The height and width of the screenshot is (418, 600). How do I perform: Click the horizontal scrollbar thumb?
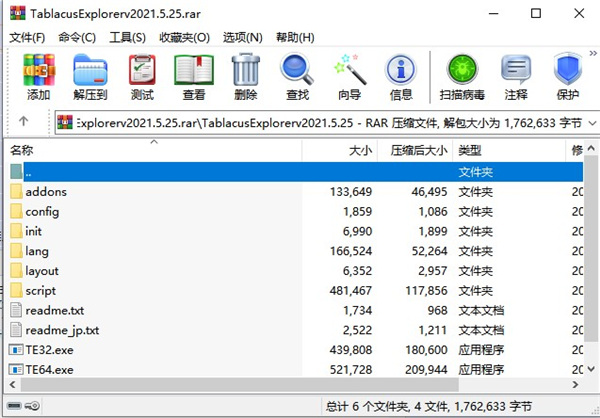pyautogui.click(x=240, y=385)
